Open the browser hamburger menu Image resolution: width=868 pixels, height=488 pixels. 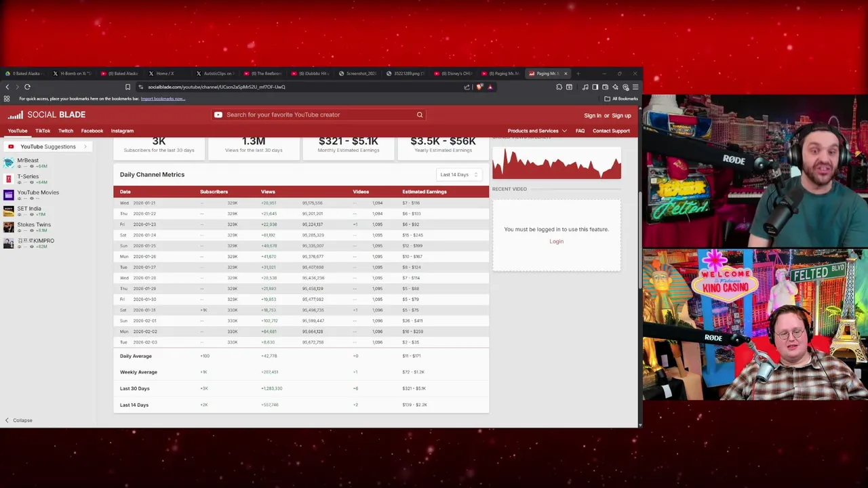635,87
